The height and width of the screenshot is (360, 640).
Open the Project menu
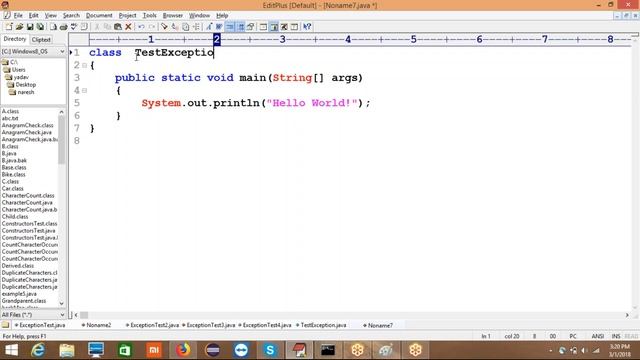coord(127,16)
